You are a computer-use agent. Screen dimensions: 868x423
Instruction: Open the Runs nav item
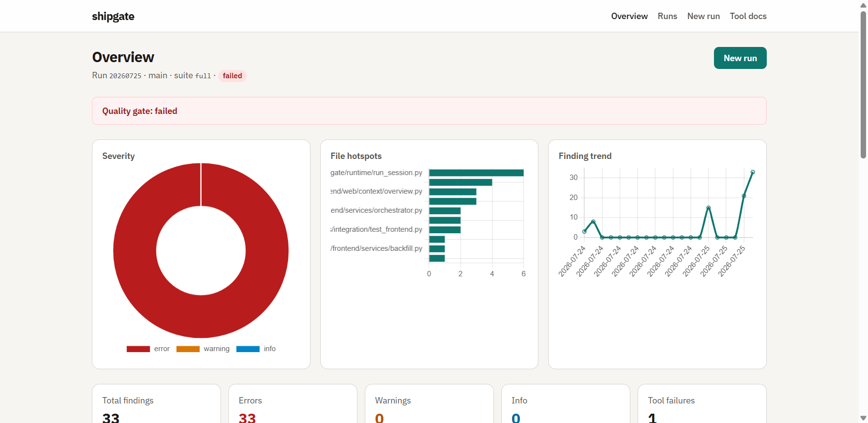coord(668,16)
